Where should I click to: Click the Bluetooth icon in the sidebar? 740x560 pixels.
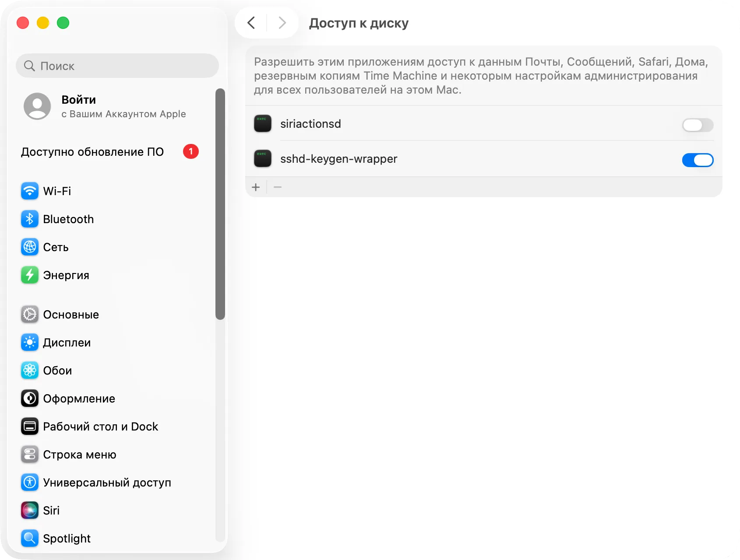tap(30, 219)
